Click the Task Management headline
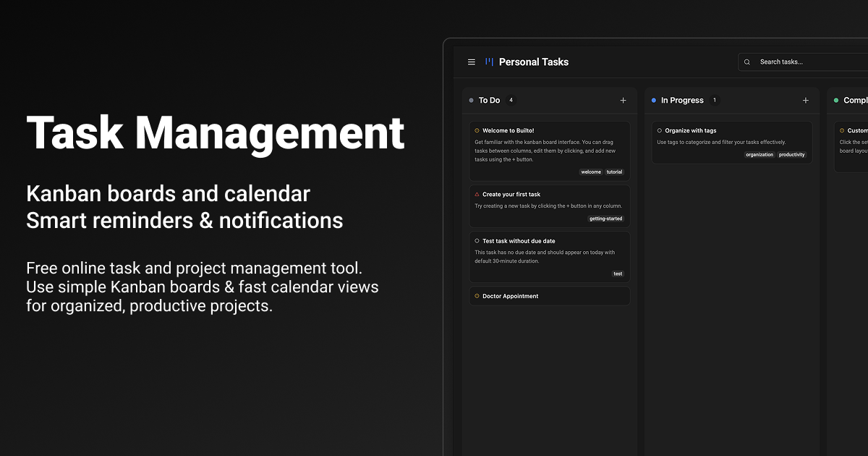Viewport: 868px width, 456px height. click(216, 133)
